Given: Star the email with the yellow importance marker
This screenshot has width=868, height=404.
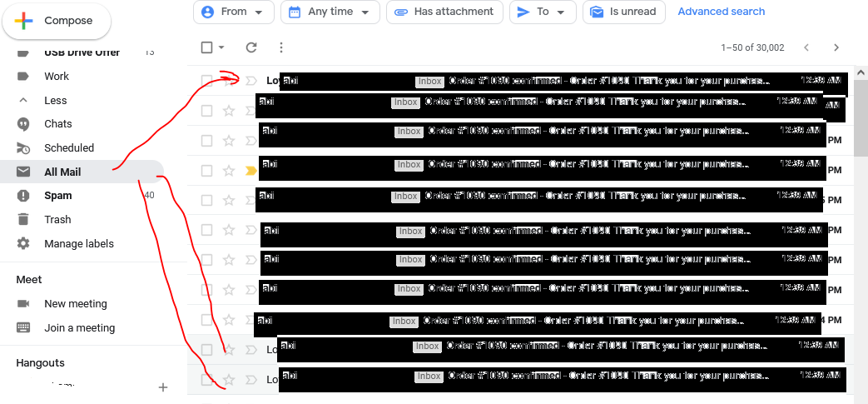Looking at the screenshot, I should [x=229, y=172].
